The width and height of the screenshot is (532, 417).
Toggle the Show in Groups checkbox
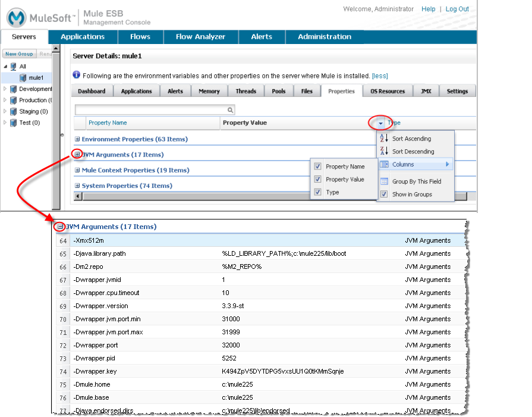pyautogui.click(x=384, y=195)
